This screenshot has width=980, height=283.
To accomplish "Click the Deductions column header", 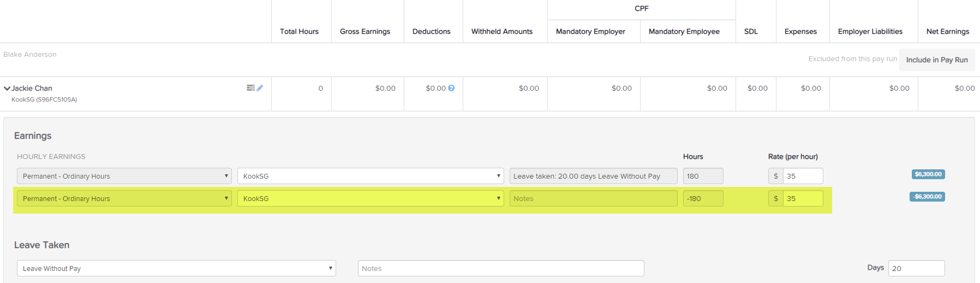I will click(432, 32).
